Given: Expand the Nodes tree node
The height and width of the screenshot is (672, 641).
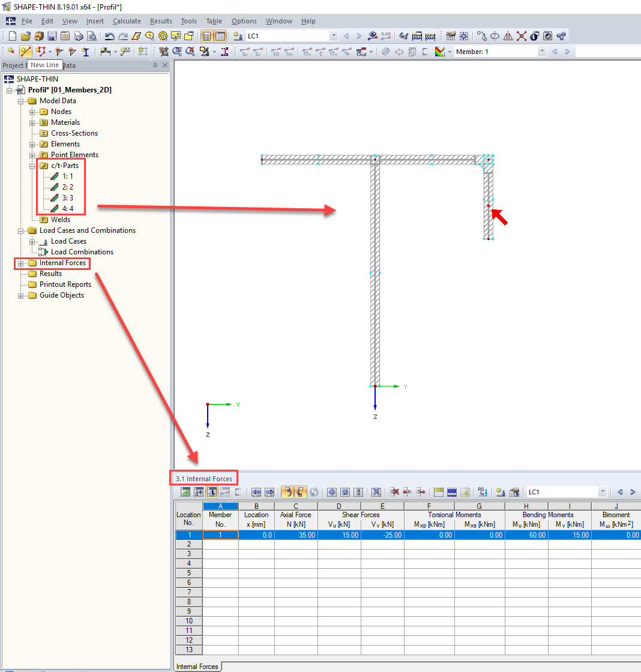Looking at the screenshot, I should (32, 112).
